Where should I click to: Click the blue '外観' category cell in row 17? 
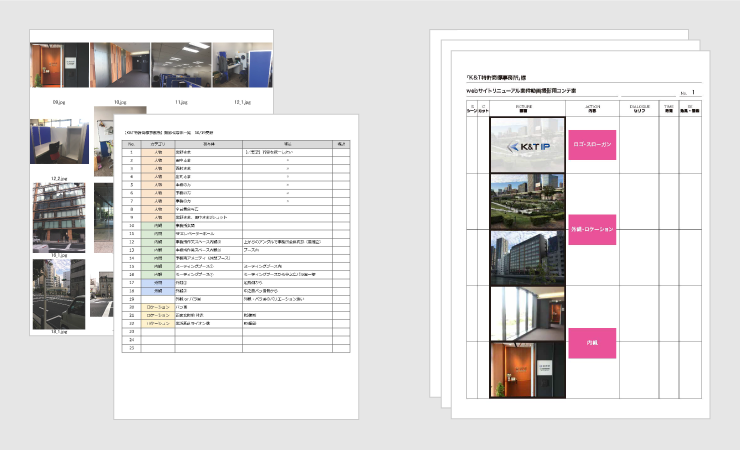pyautogui.click(x=158, y=283)
